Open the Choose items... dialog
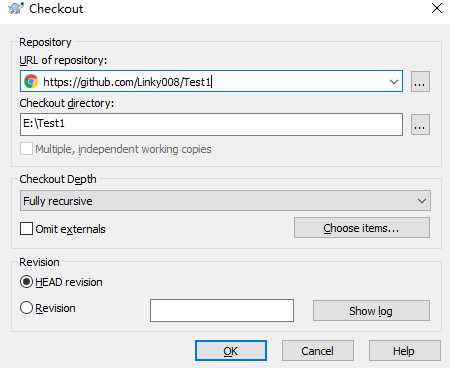450x368 pixels. [362, 228]
